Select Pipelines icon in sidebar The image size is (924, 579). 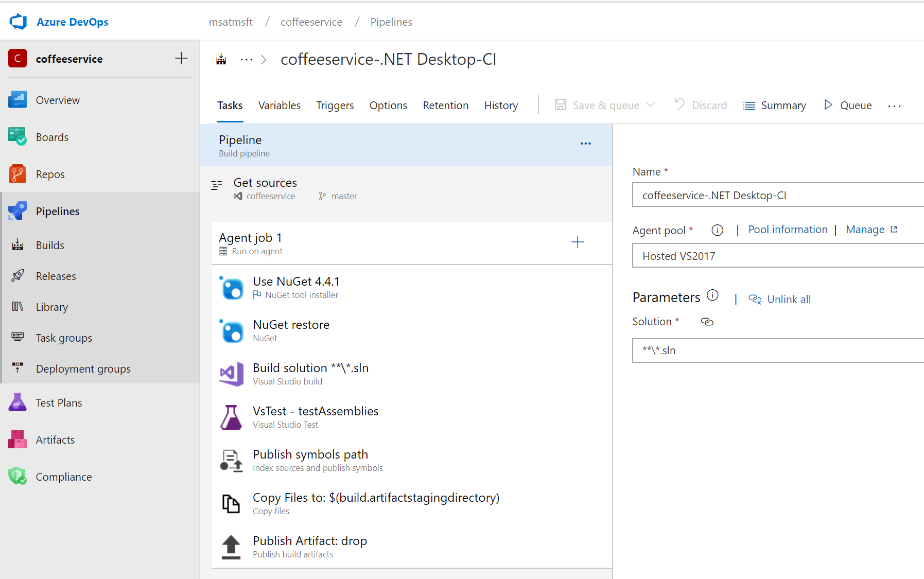tap(18, 211)
